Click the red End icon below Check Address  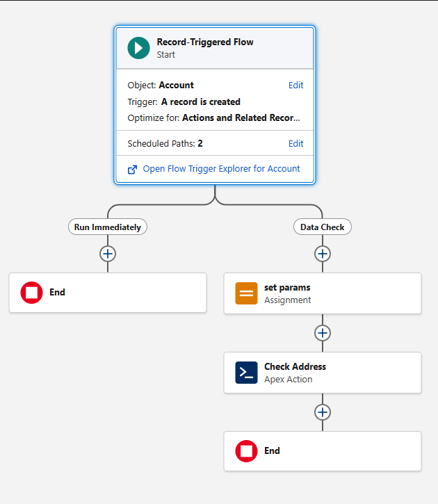[246, 451]
